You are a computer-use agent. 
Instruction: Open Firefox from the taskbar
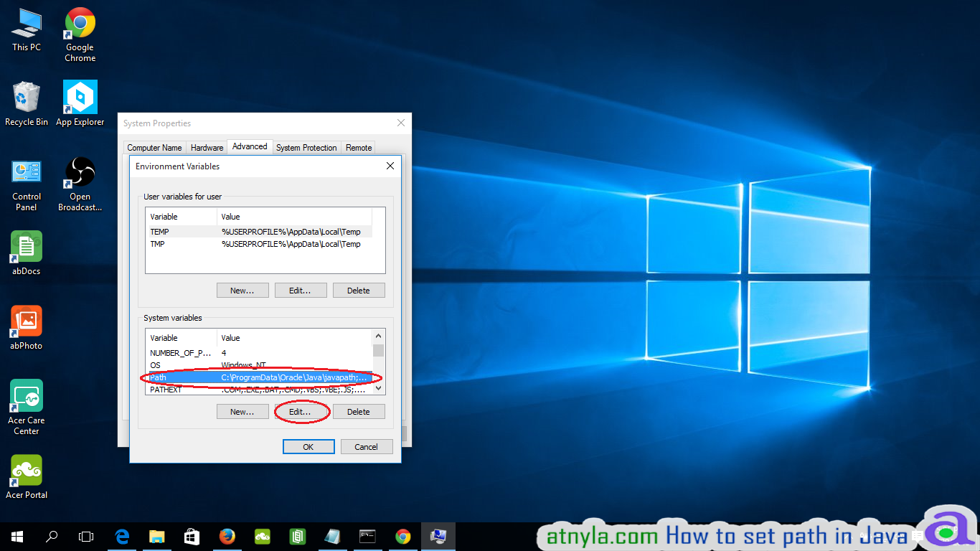(x=227, y=536)
